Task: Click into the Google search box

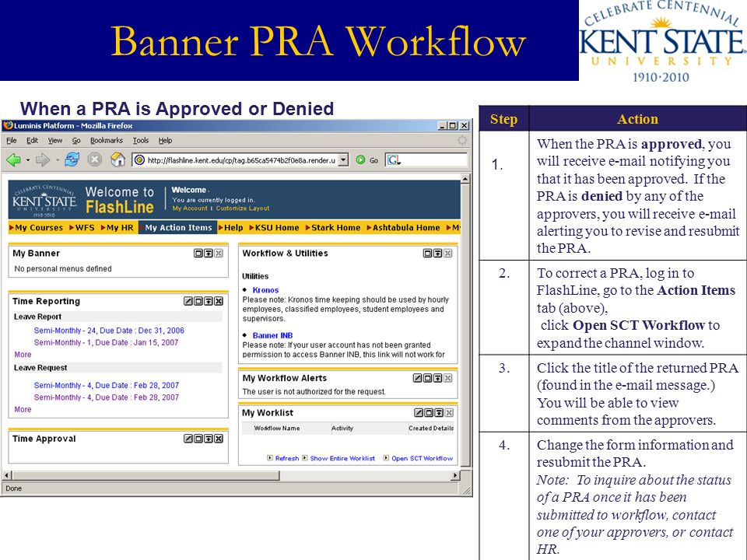Action: (433, 160)
